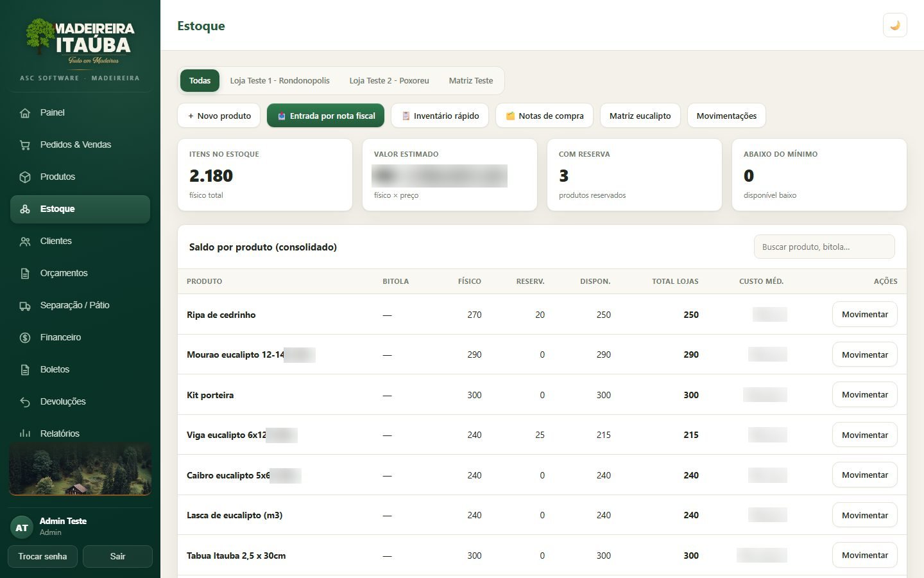Toggle dark mode with moon icon
This screenshot has width=924, height=578.
(x=894, y=26)
